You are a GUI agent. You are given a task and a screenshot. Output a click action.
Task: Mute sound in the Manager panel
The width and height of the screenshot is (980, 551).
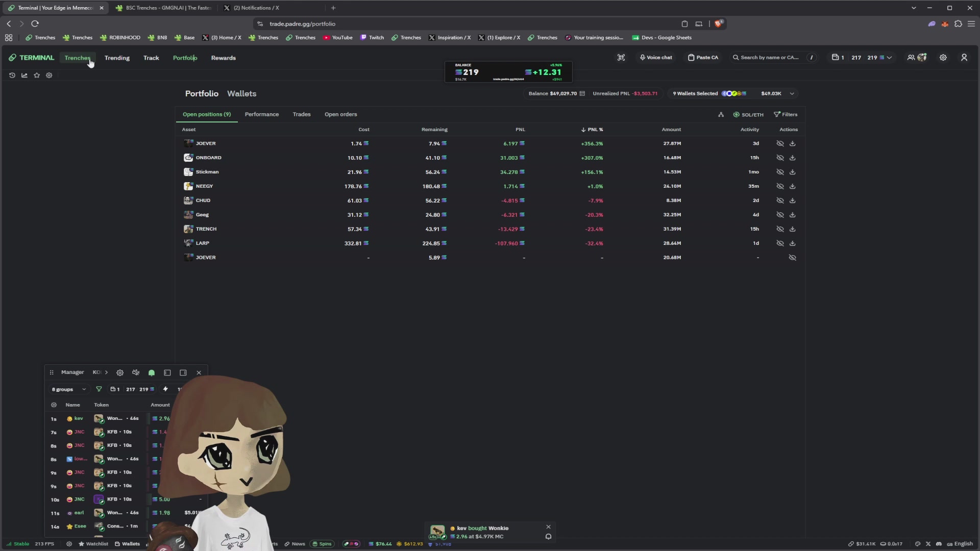pyautogui.click(x=136, y=372)
